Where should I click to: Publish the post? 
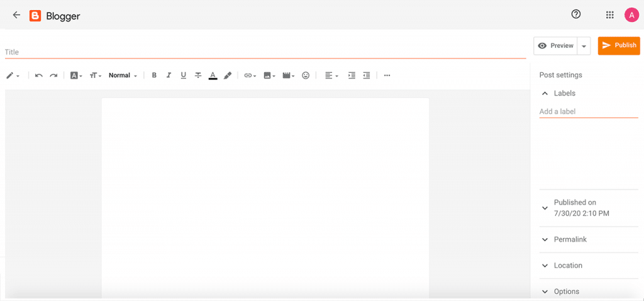(619, 46)
